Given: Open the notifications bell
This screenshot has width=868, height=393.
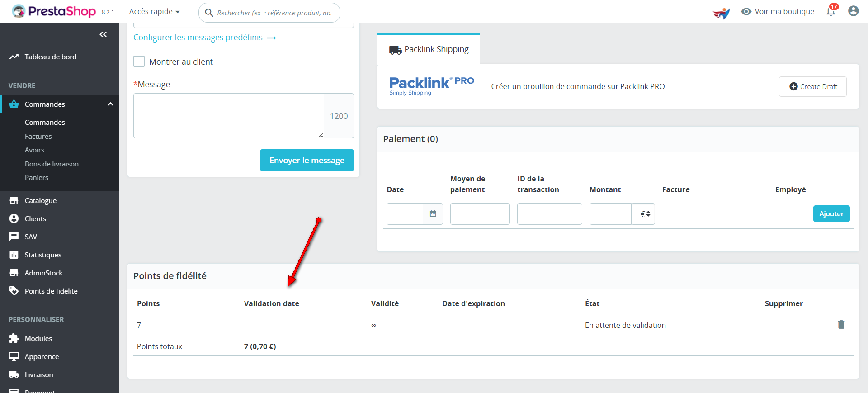Looking at the screenshot, I should (x=831, y=11).
